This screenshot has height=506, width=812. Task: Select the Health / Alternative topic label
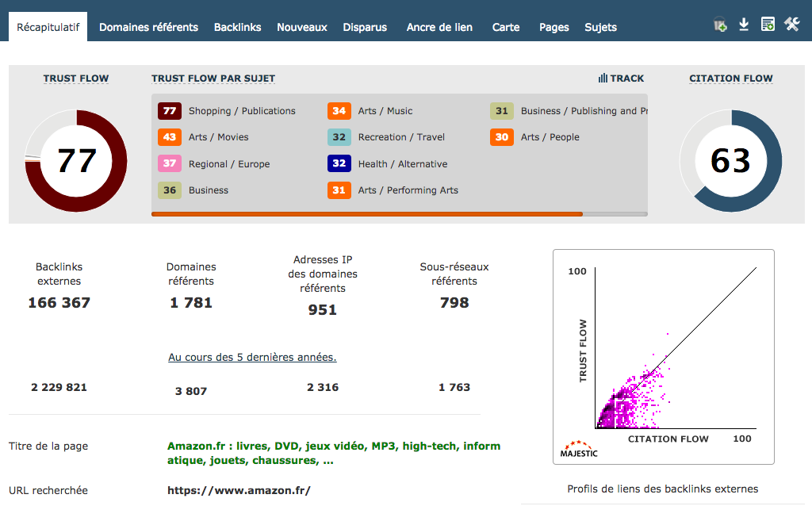tap(403, 163)
